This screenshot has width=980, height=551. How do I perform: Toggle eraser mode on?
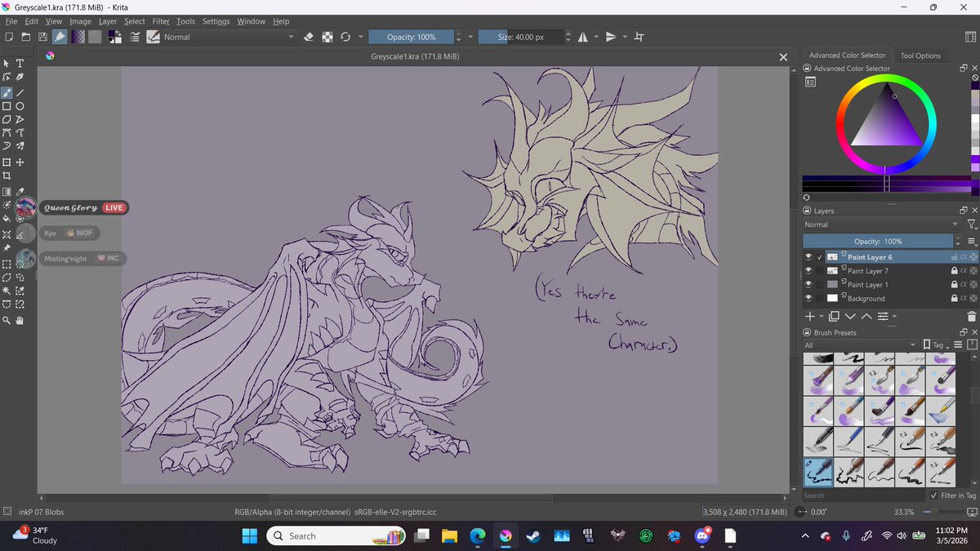[x=309, y=37]
